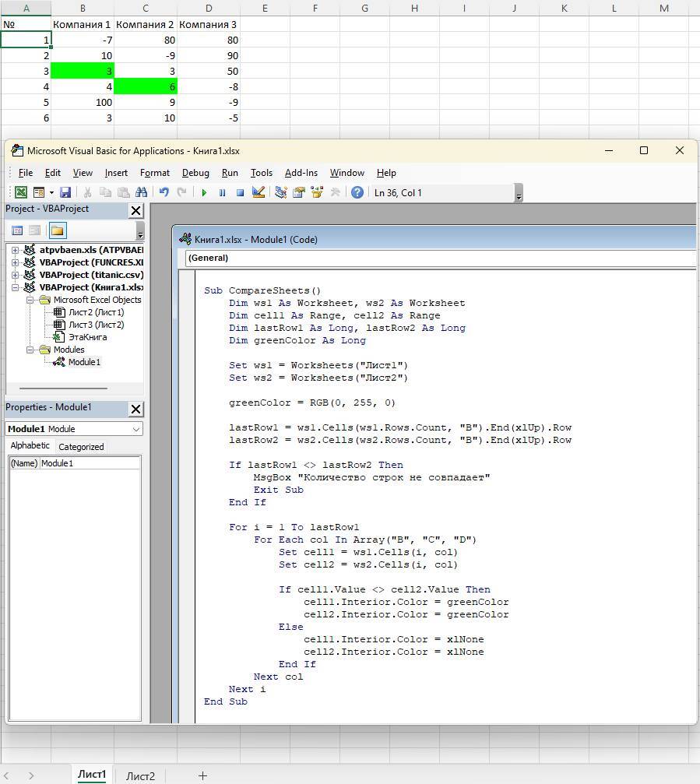Click the View Microsoft Excel toolbar icon
This screenshot has height=784, width=700.
click(x=21, y=192)
